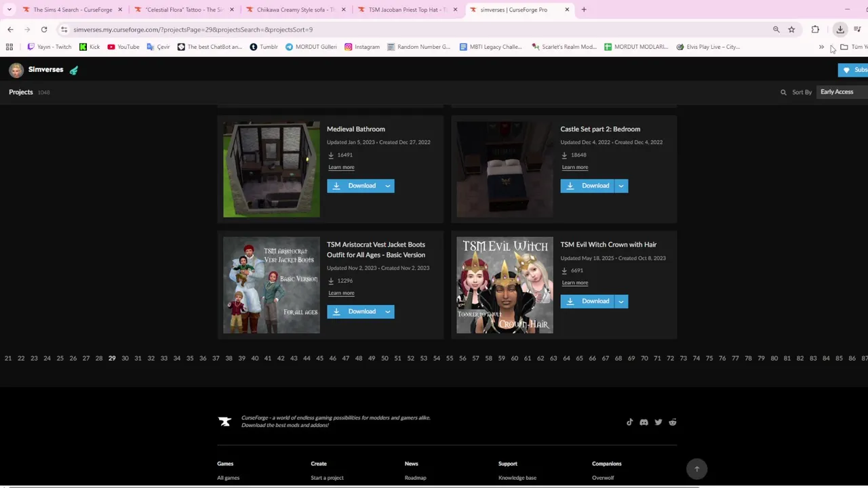
Task: Close the Chiikawa Creamy Style sofa tab
Action: coord(343,9)
